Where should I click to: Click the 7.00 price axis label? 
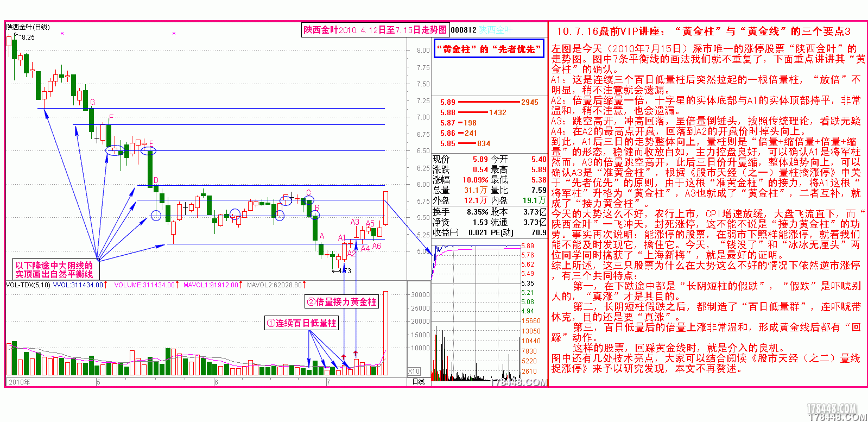tap(423, 117)
